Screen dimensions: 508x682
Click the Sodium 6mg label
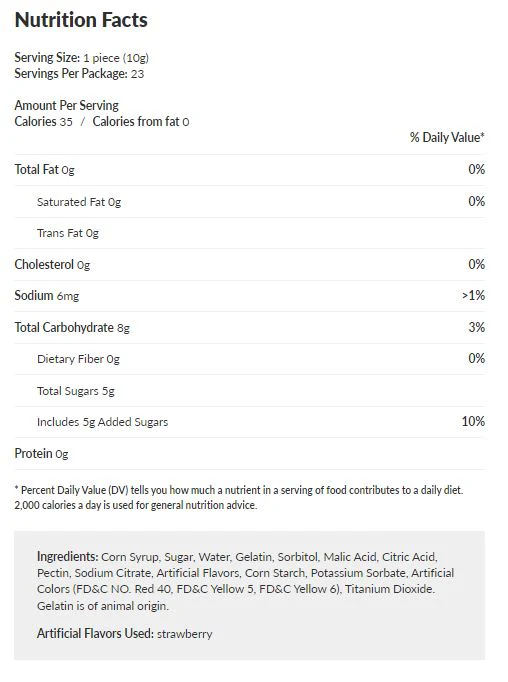point(47,296)
